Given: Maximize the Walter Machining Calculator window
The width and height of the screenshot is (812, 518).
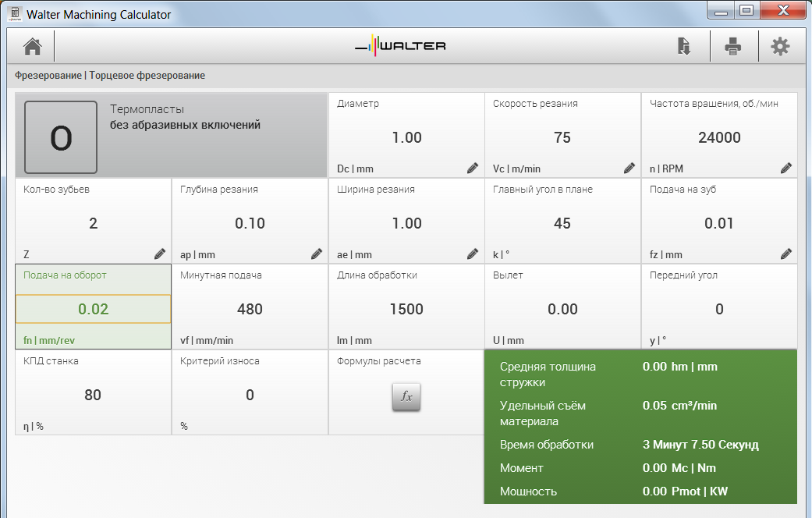Looking at the screenshot, I should pos(746,10).
